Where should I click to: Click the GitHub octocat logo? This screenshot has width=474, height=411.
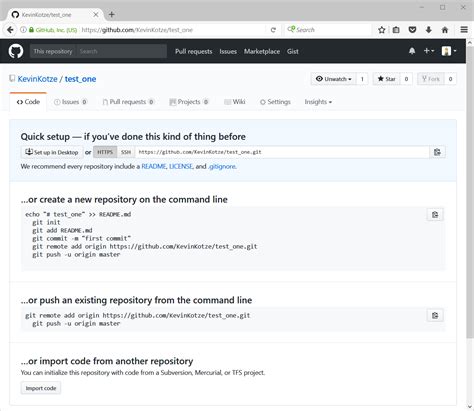16,51
